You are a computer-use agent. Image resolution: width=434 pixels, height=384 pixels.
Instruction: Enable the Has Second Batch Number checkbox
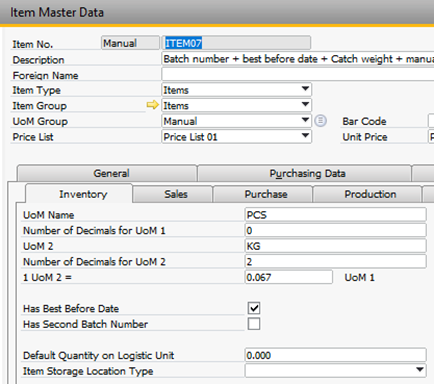(x=254, y=324)
